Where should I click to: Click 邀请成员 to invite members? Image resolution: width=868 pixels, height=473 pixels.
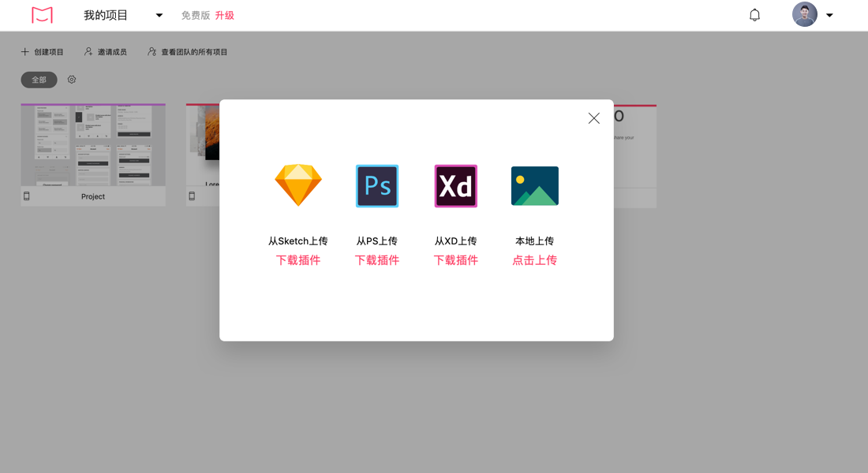coord(112,52)
